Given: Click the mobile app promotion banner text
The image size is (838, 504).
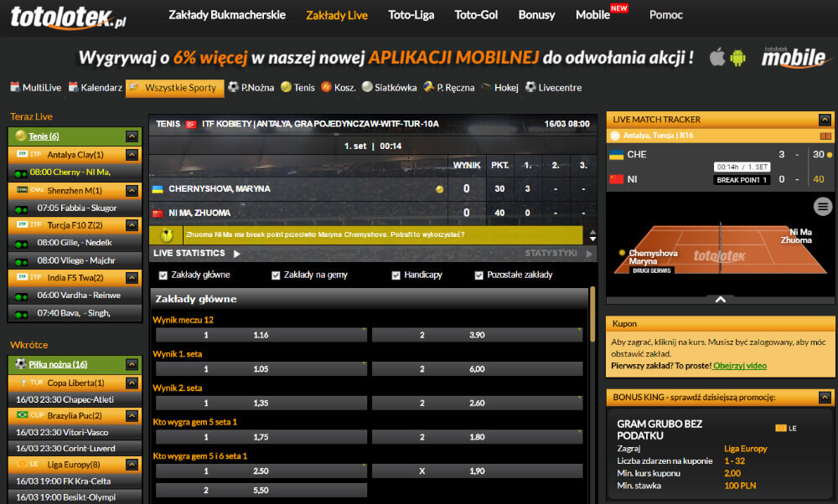Looking at the screenshot, I should pyautogui.click(x=385, y=57).
